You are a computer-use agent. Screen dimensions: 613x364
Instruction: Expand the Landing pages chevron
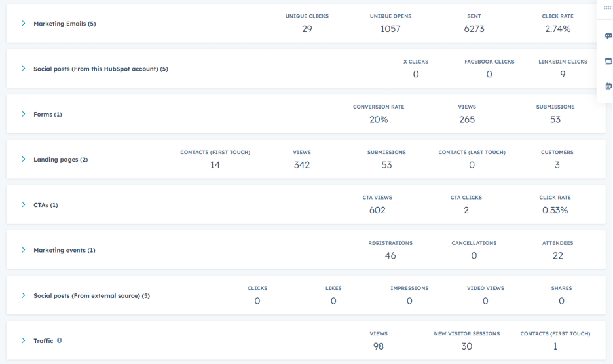coord(24,160)
